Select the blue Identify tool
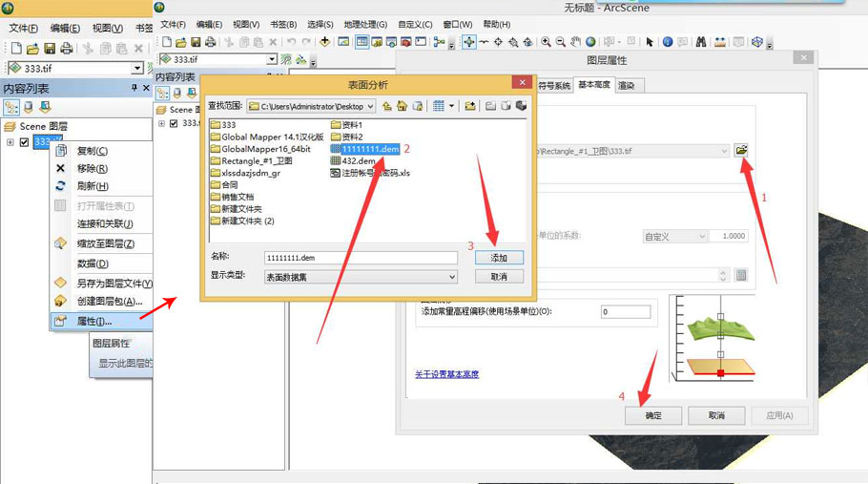868x484 pixels. (668, 42)
